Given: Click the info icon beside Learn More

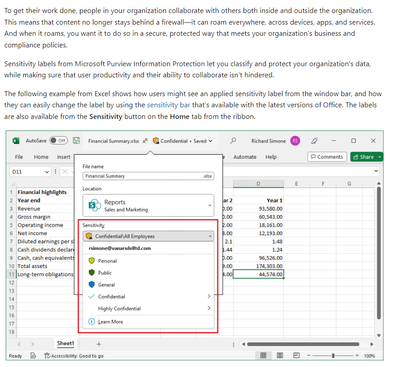Looking at the screenshot, I should point(91,322).
